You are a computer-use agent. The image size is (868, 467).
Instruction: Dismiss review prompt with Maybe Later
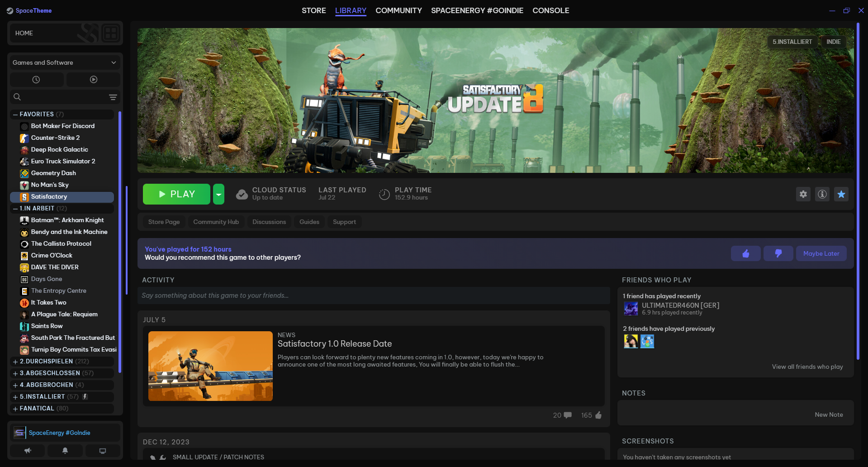click(x=821, y=253)
